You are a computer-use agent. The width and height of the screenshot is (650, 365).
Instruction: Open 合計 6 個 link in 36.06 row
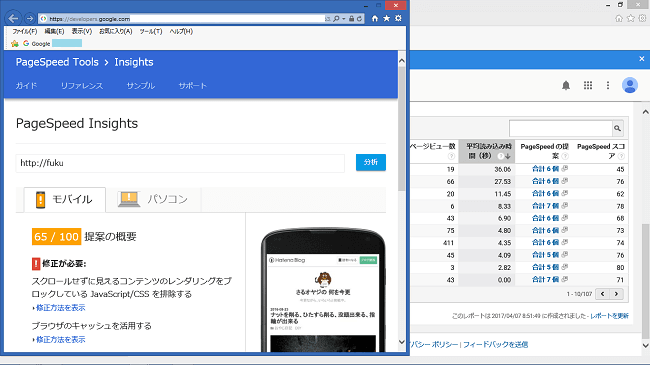pyautogui.click(x=546, y=169)
